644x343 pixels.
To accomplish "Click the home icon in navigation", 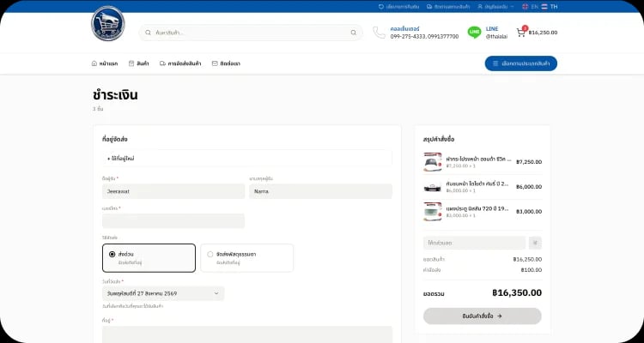I will coord(94,63).
